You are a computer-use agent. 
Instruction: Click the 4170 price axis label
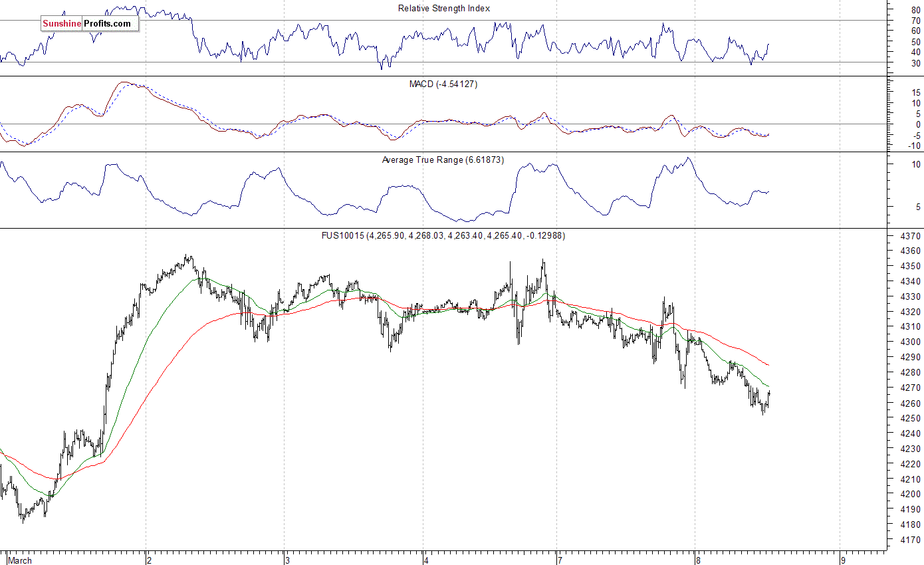click(x=912, y=540)
